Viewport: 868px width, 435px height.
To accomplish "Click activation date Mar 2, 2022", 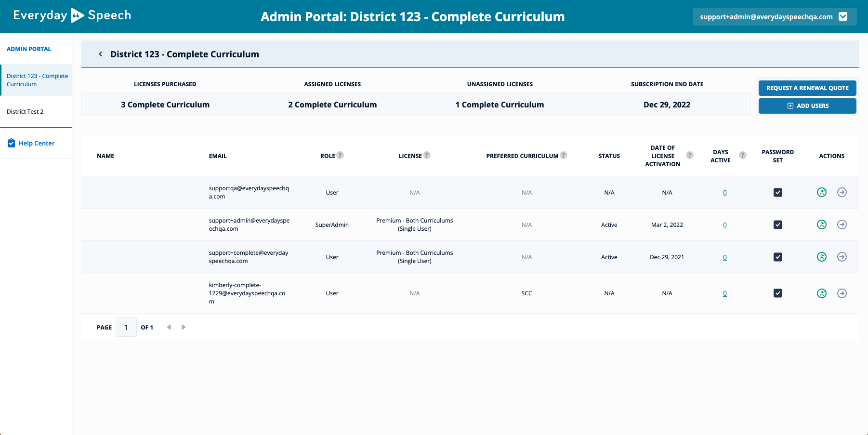I will [667, 224].
